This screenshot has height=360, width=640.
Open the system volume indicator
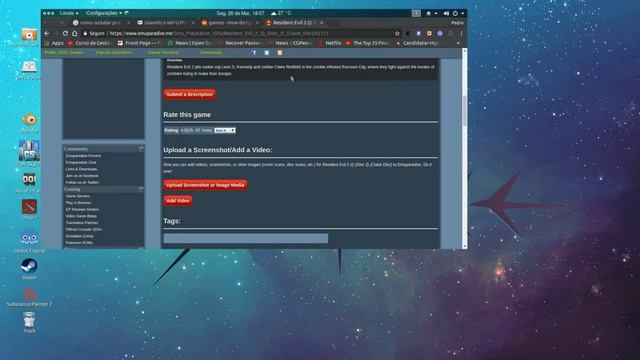point(446,13)
